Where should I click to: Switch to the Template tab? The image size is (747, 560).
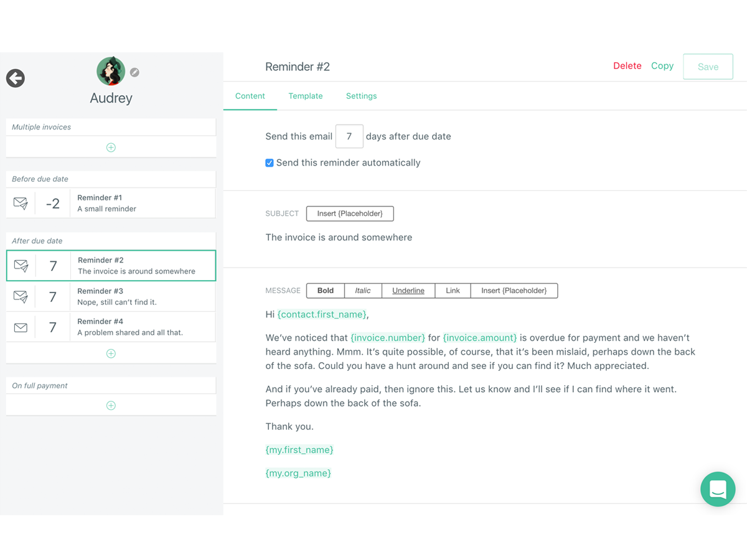point(306,96)
